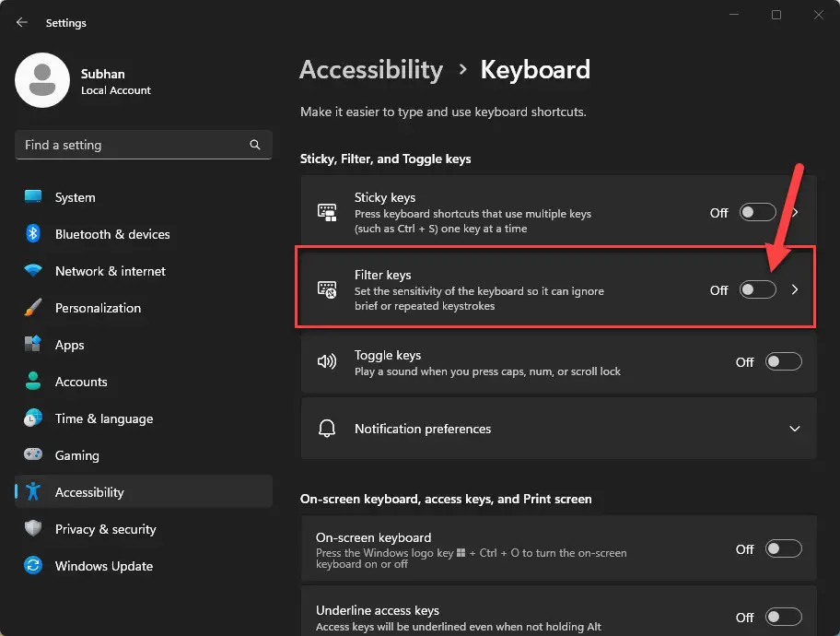Close the Settings window
Image resolution: width=840 pixels, height=636 pixels.
coord(819,15)
